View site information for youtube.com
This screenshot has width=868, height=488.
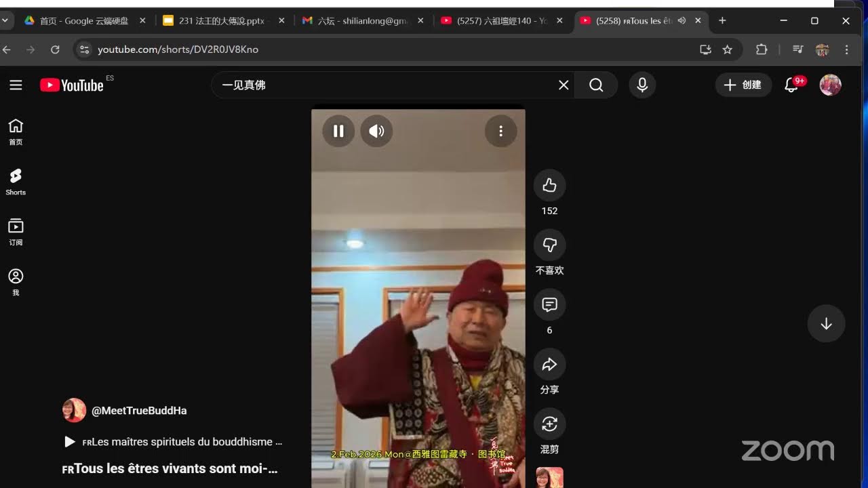click(x=84, y=49)
